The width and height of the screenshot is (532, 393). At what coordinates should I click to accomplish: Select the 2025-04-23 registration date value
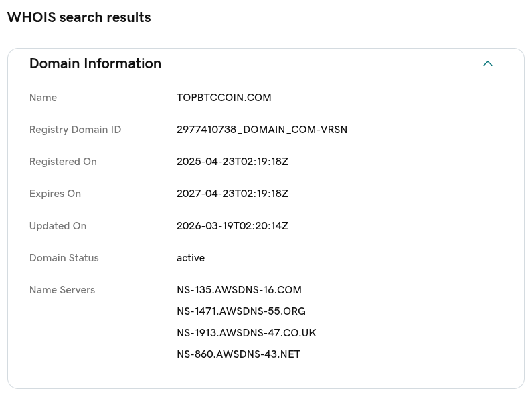tap(232, 162)
